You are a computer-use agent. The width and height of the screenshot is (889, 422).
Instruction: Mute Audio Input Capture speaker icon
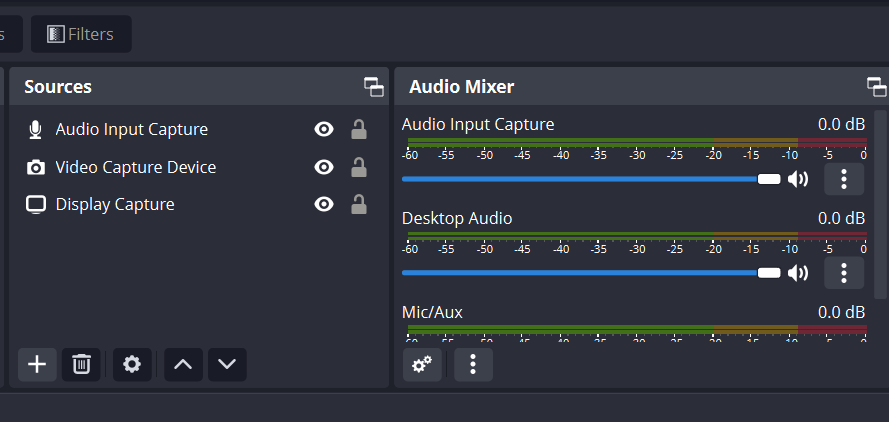pos(797,179)
